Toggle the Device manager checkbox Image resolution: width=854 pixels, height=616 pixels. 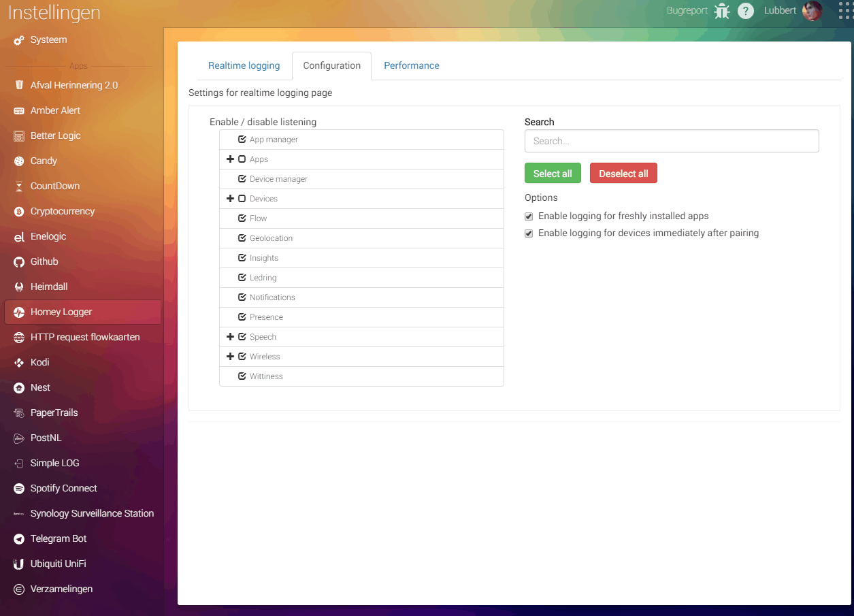242,178
